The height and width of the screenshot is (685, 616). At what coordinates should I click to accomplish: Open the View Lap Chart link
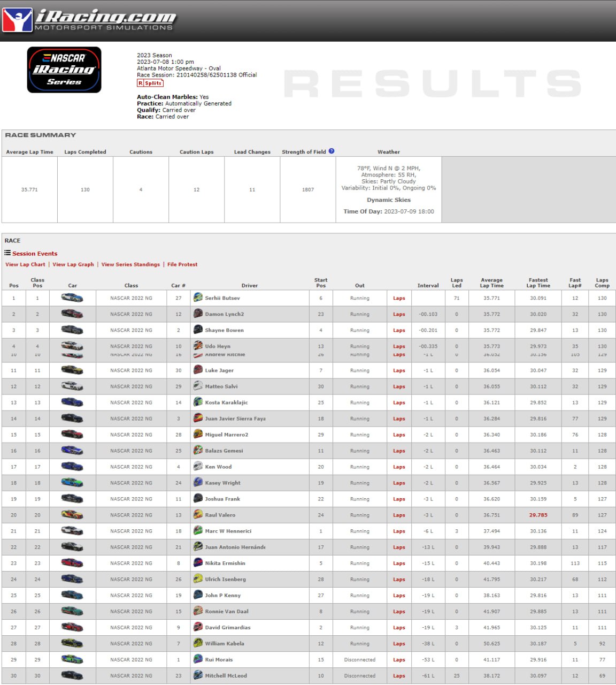coord(25,264)
